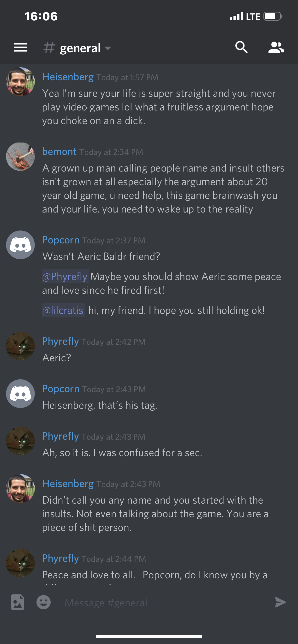Open the general channel title menu
This screenshot has height=644, width=298.
(80, 48)
